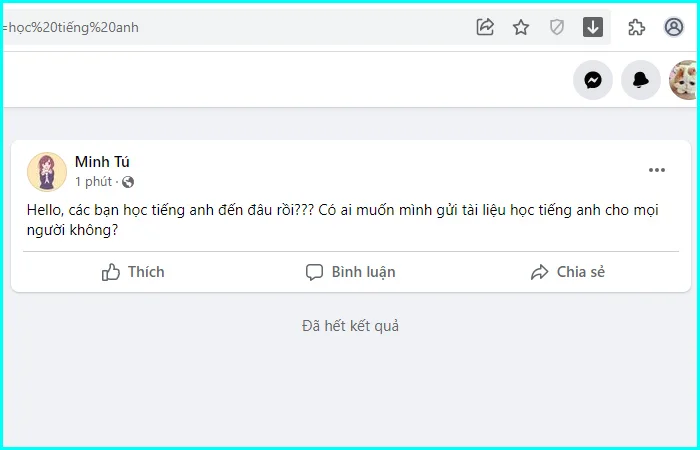This screenshot has width=700, height=450.
Task: Open the browser extensions puzzle icon
Action: tap(637, 28)
